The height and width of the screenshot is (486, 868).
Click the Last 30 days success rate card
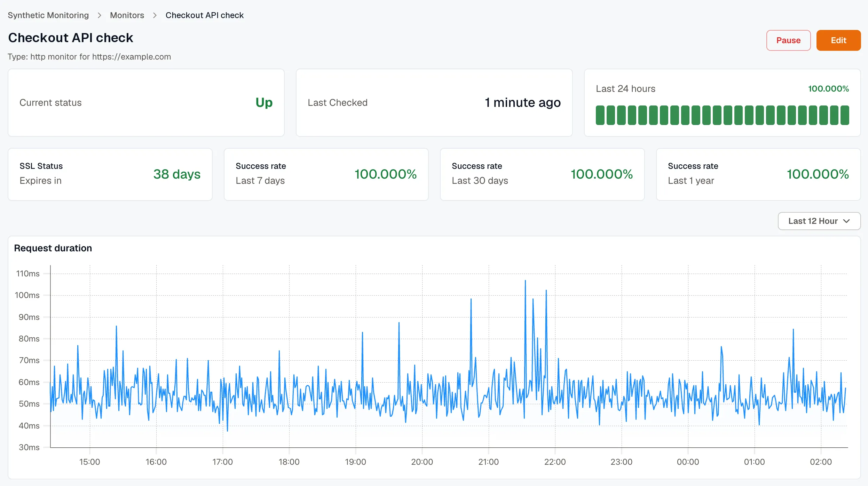[542, 174]
